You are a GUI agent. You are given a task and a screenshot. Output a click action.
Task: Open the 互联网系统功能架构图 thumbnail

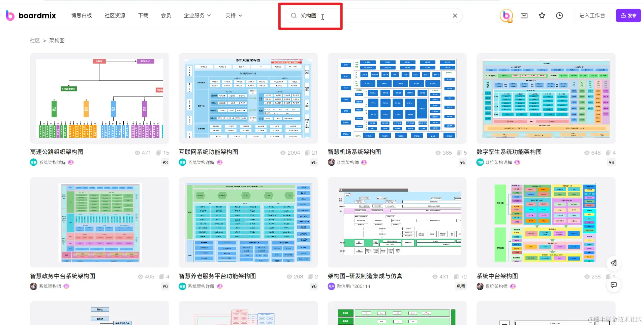click(248, 98)
